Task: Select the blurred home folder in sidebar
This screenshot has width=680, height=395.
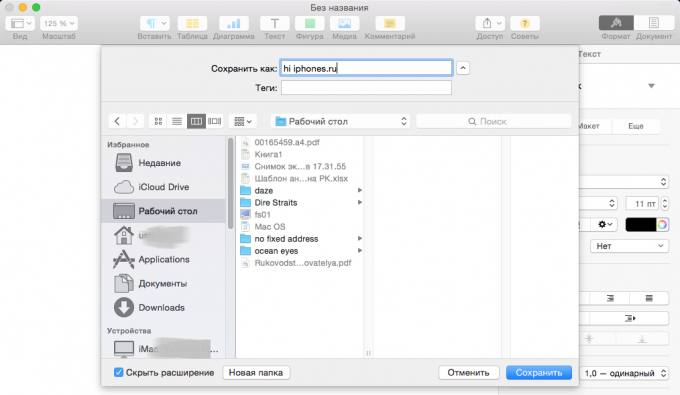Action: [163, 235]
